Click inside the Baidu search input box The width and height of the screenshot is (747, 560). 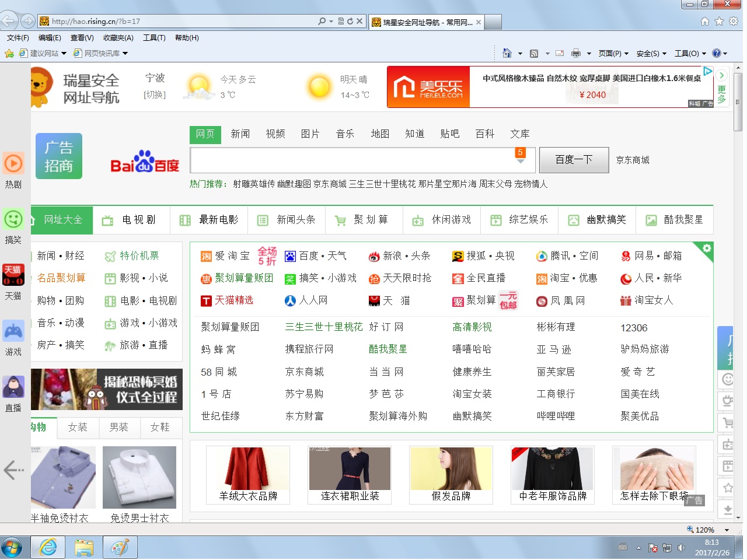coord(350,160)
